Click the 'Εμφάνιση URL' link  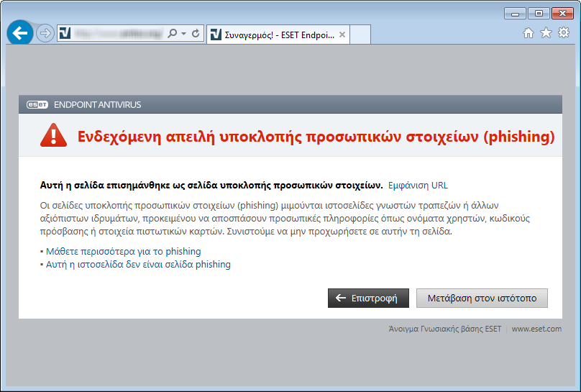click(418, 186)
